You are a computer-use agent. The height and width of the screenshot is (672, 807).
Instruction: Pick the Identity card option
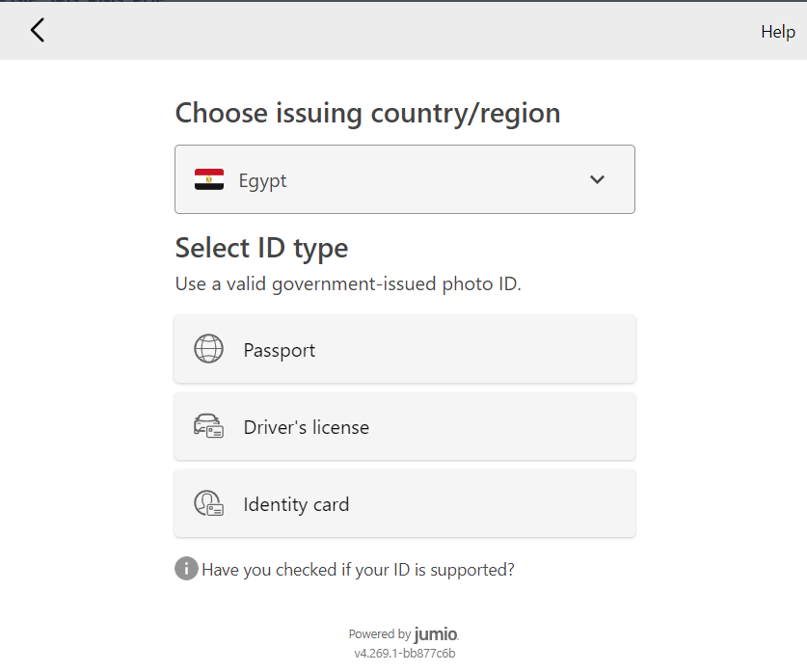404,503
